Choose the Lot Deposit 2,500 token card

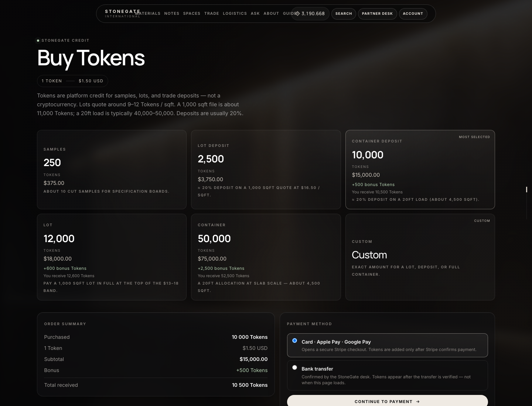pos(266,170)
